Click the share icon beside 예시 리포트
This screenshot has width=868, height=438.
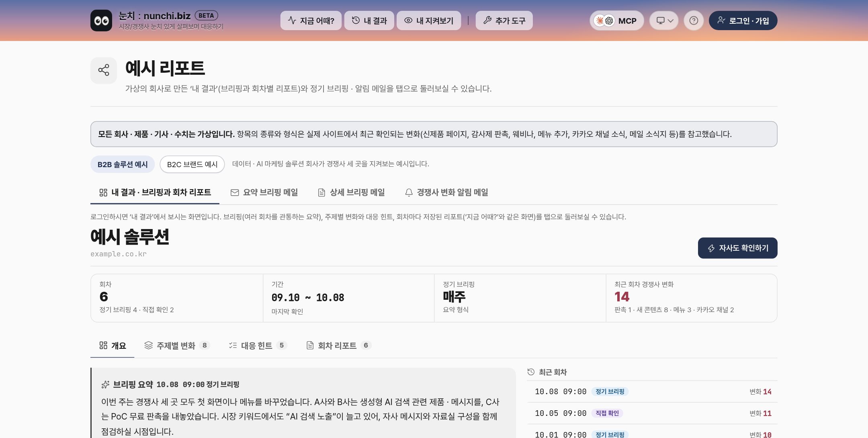tap(104, 70)
